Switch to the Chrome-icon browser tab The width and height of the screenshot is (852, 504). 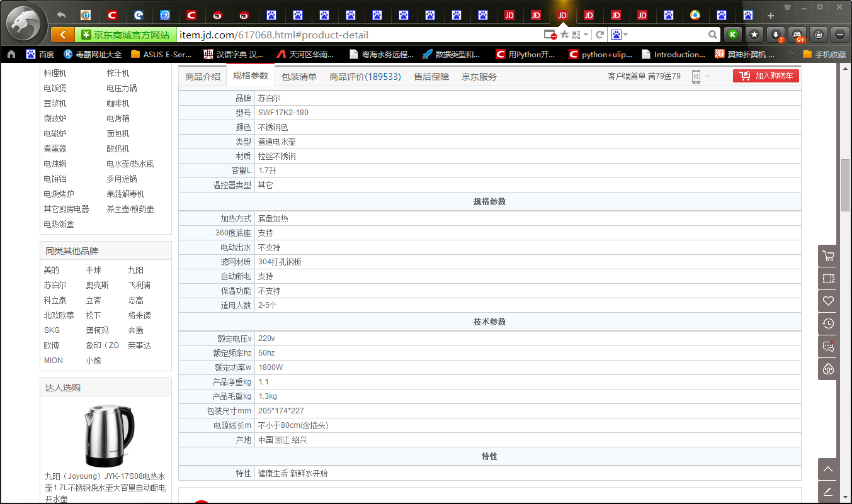coord(695,15)
